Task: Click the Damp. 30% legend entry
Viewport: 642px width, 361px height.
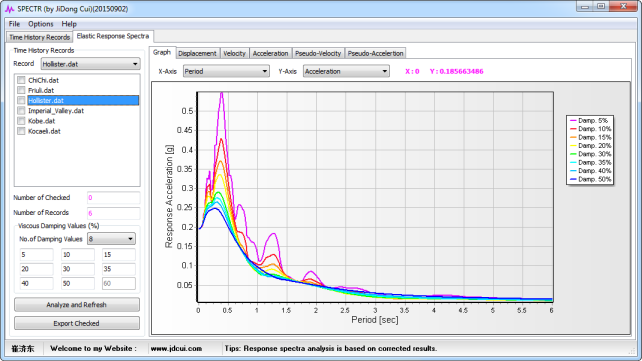Action: click(x=590, y=154)
